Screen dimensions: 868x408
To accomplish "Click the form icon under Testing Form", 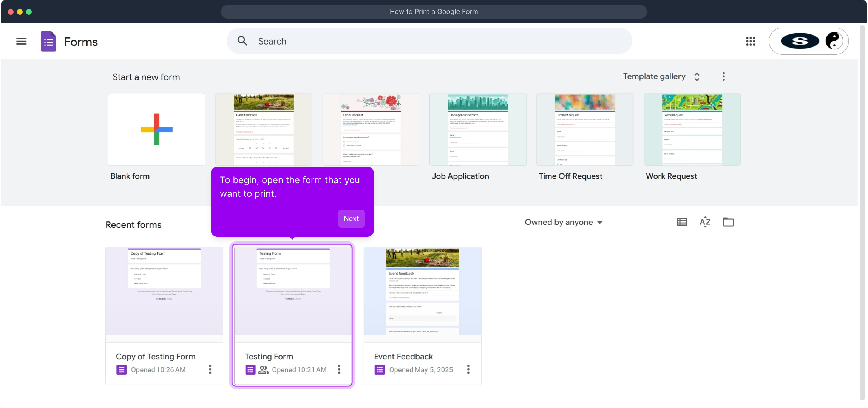I will click(250, 370).
